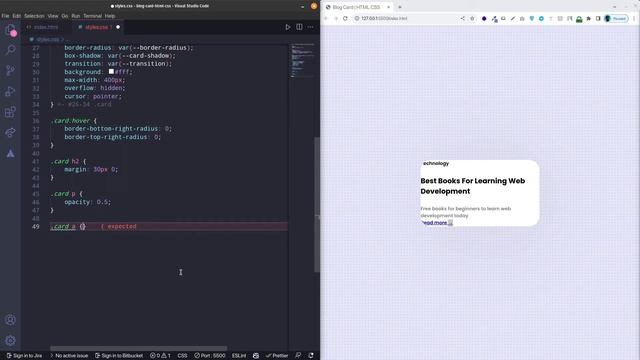
Task: Open the Accounts icon in the activity bar
Action: coord(11,320)
